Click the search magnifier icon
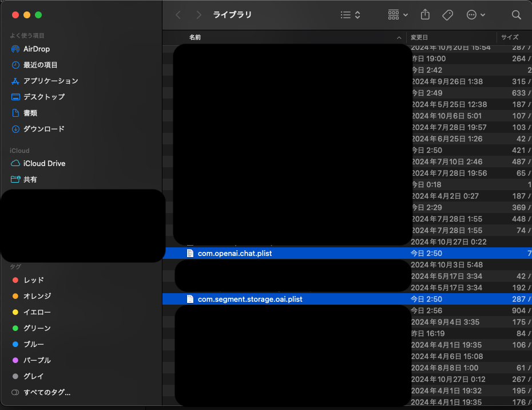This screenshot has width=532, height=410. 516,15
